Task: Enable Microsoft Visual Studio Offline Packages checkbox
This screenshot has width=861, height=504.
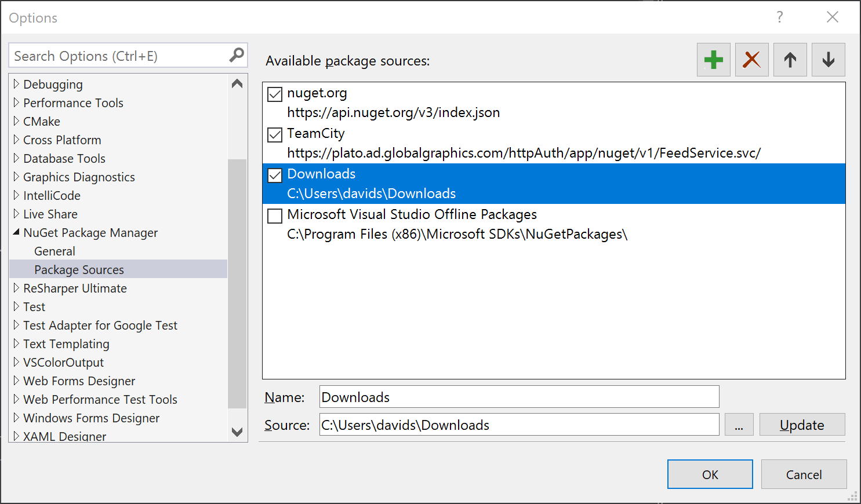Action: pos(275,216)
